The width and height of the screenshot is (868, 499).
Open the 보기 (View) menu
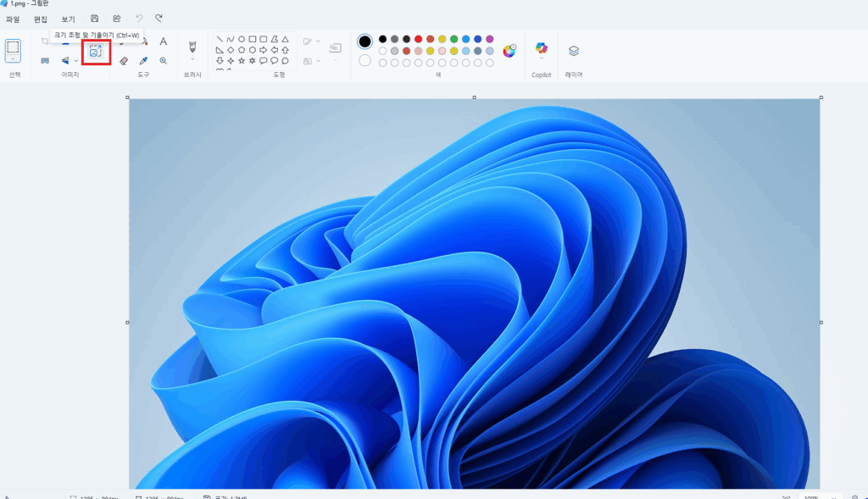pyautogui.click(x=68, y=19)
